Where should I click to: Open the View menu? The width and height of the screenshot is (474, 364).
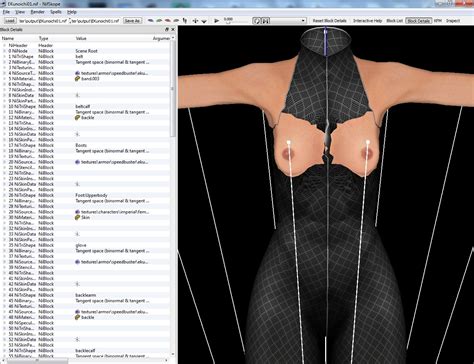click(x=20, y=12)
